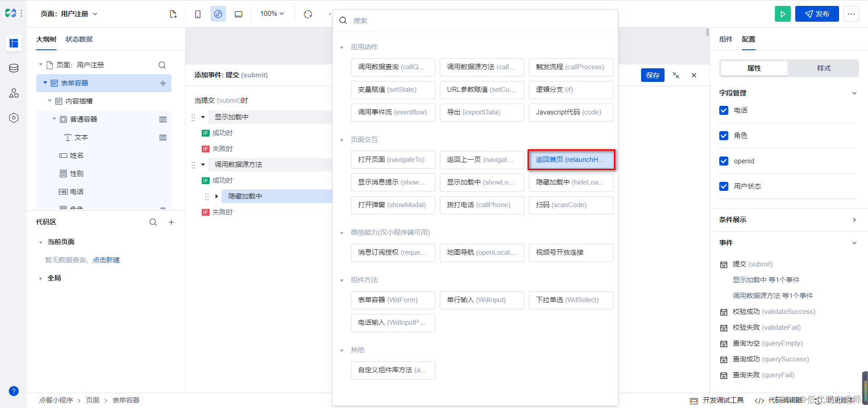
Task: Click the 发布 publish button
Action: 817,14
